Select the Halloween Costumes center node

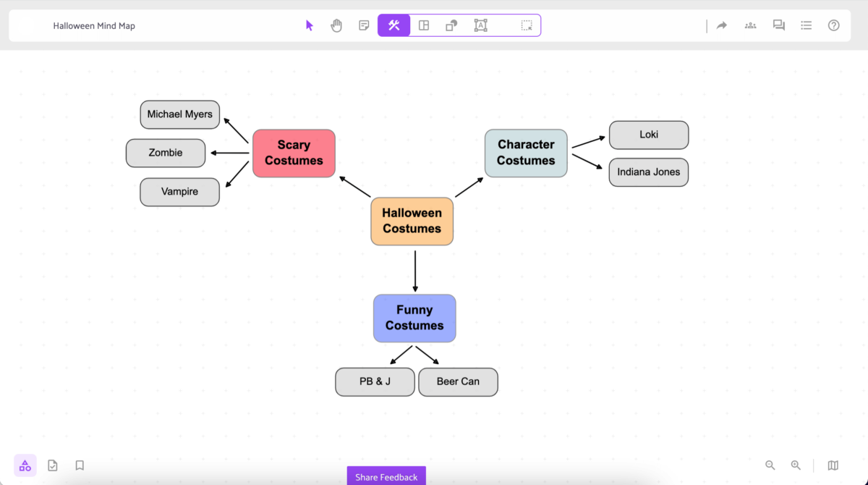(x=412, y=221)
